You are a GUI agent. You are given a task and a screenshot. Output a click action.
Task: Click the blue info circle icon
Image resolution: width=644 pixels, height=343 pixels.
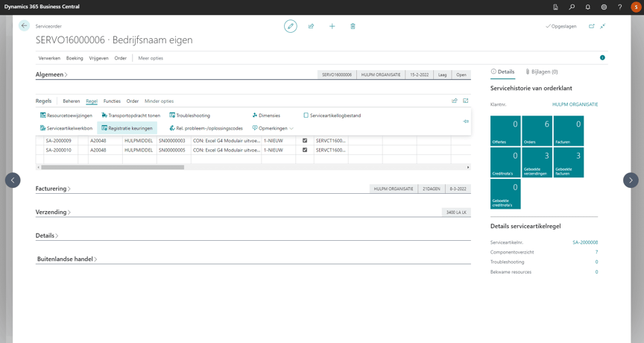(x=602, y=57)
